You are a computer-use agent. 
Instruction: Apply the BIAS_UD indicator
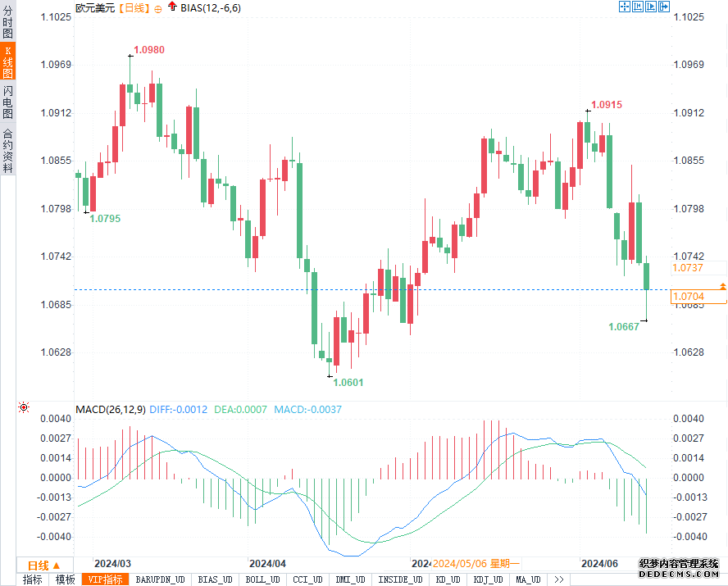[x=215, y=579]
